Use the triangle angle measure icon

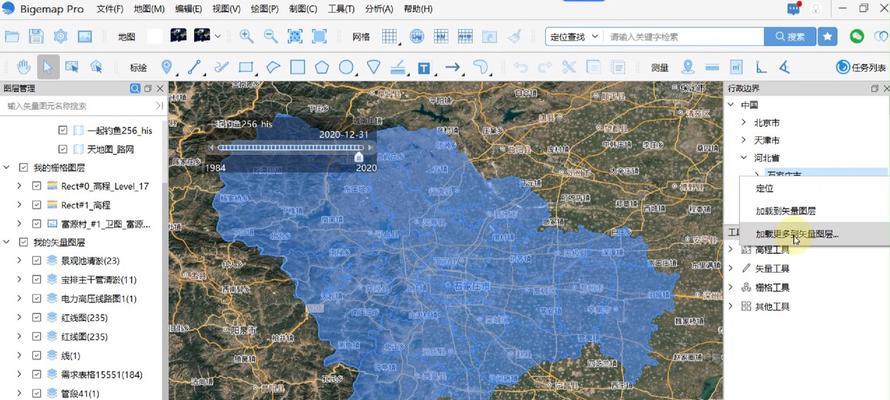784,67
